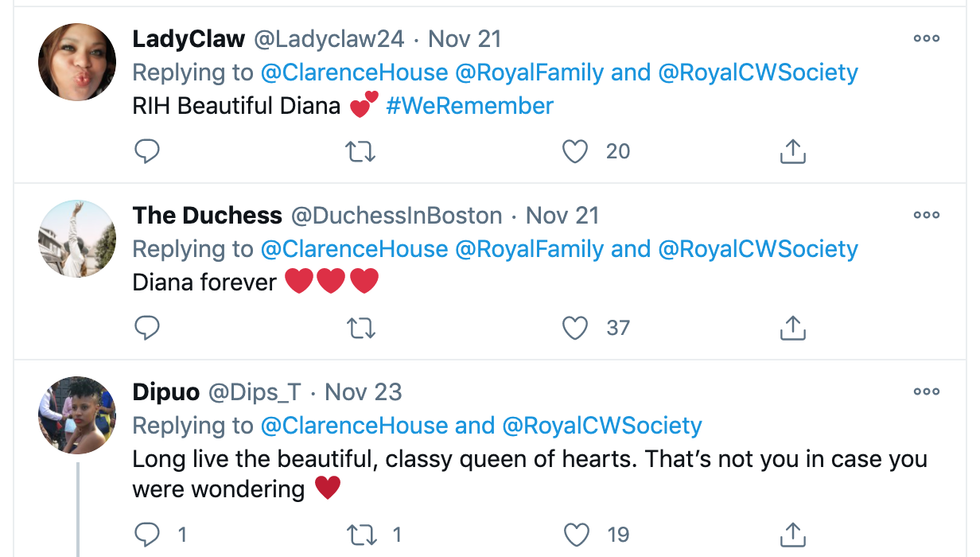This screenshot has width=980, height=557.
Task: Open the #WeRemember hashtag
Action: tap(469, 106)
